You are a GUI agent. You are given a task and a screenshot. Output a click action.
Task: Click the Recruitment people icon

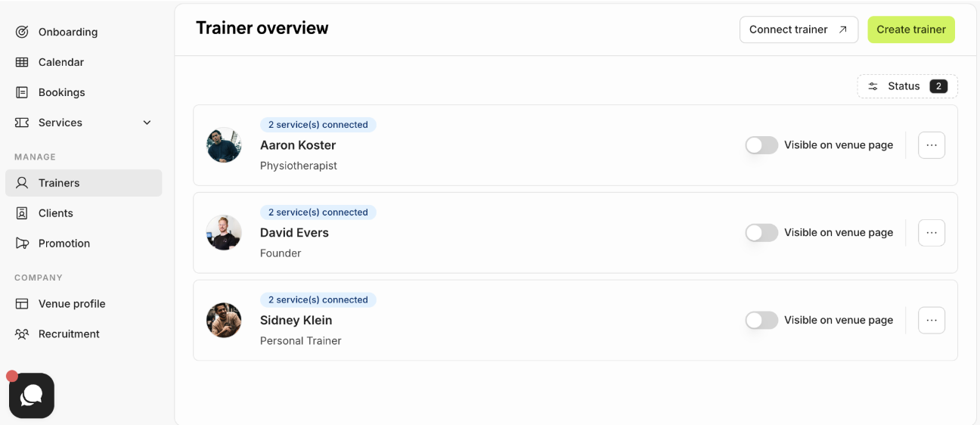pos(22,334)
